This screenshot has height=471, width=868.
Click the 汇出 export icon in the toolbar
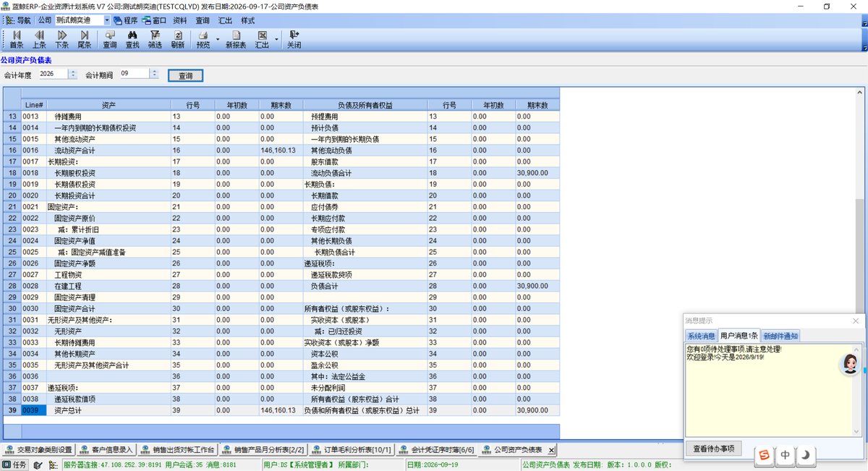262,40
